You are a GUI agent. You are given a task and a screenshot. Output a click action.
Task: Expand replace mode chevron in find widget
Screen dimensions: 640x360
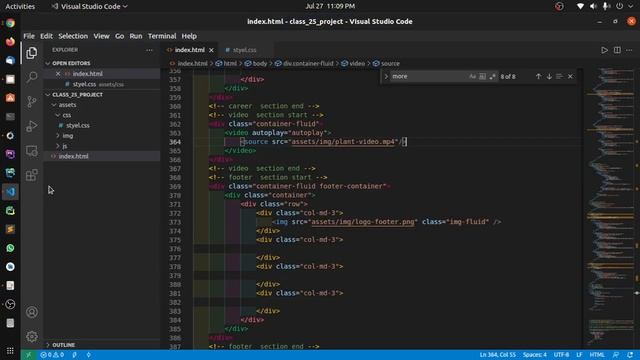pyautogui.click(x=386, y=76)
